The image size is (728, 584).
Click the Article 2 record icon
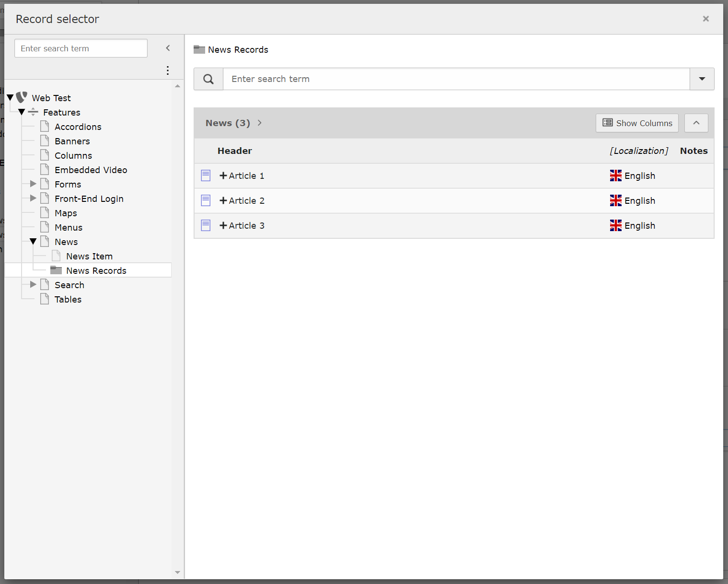[206, 200]
